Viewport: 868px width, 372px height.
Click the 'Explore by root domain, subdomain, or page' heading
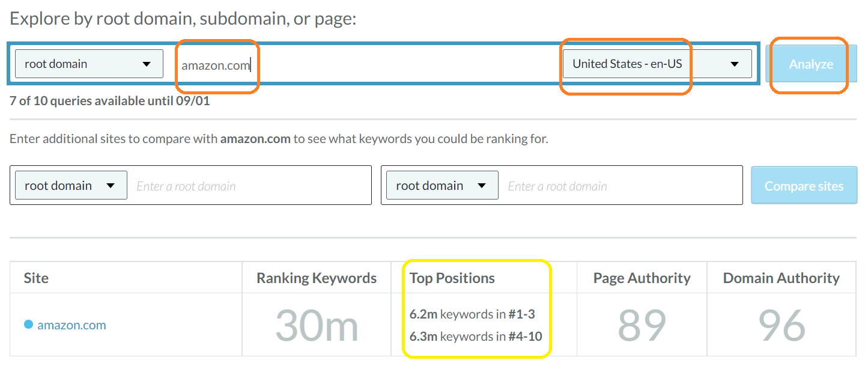(x=183, y=19)
